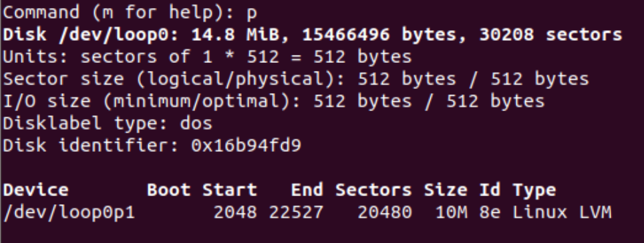Click the '30208 sectors' text
The image size is (644, 243).
550,35
